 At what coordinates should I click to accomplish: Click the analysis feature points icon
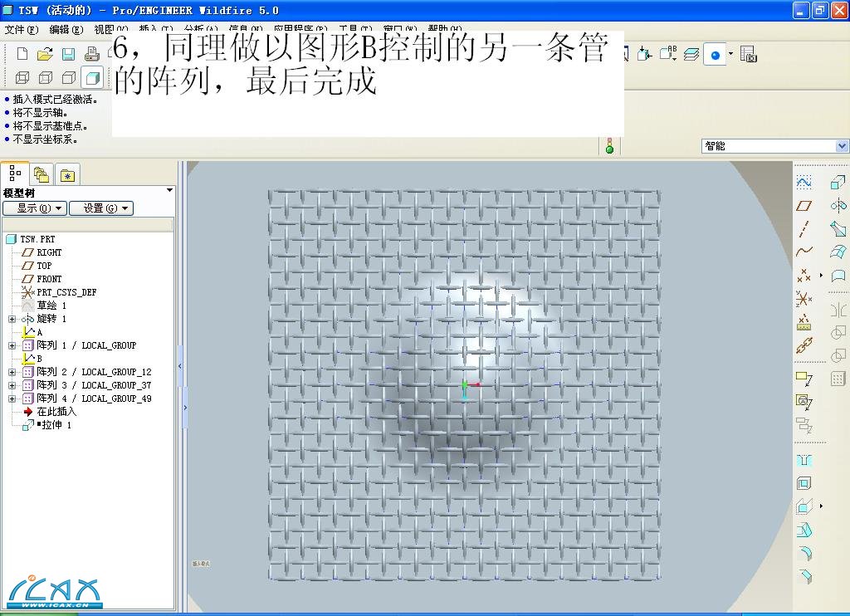pyautogui.click(x=804, y=321)
